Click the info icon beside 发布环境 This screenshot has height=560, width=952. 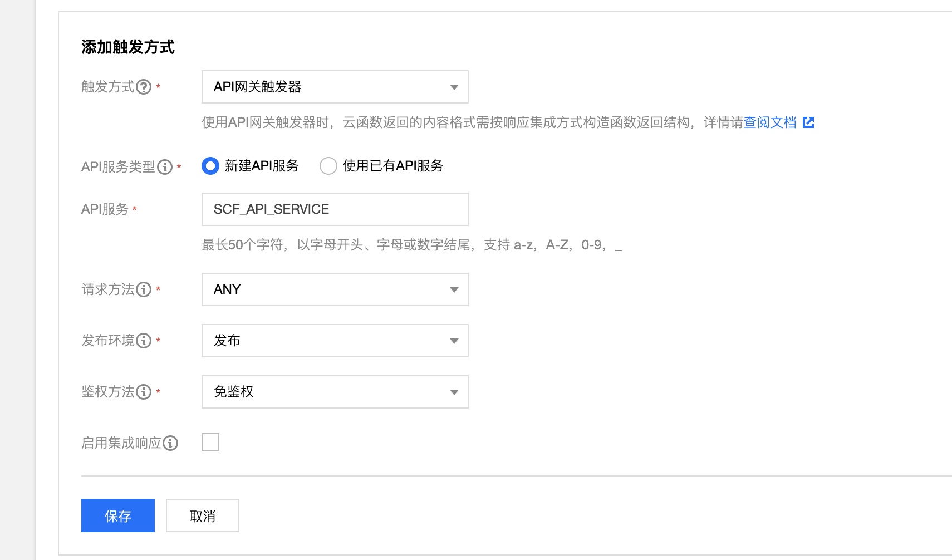pos(144,341)
